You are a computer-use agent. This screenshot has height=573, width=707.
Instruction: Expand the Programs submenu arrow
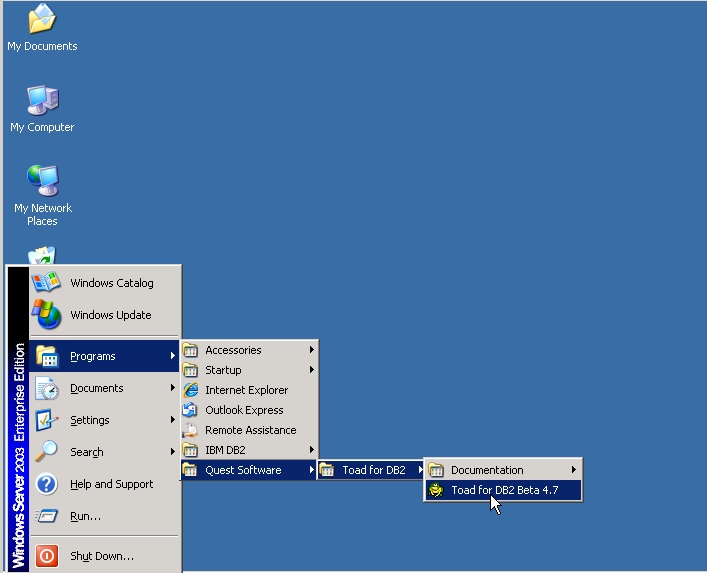click(x=172, y=356)
